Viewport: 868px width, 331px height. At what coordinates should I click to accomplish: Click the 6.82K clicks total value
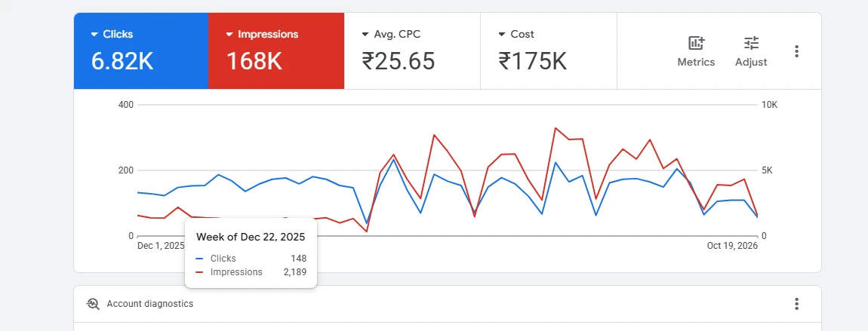click(122, 61)
